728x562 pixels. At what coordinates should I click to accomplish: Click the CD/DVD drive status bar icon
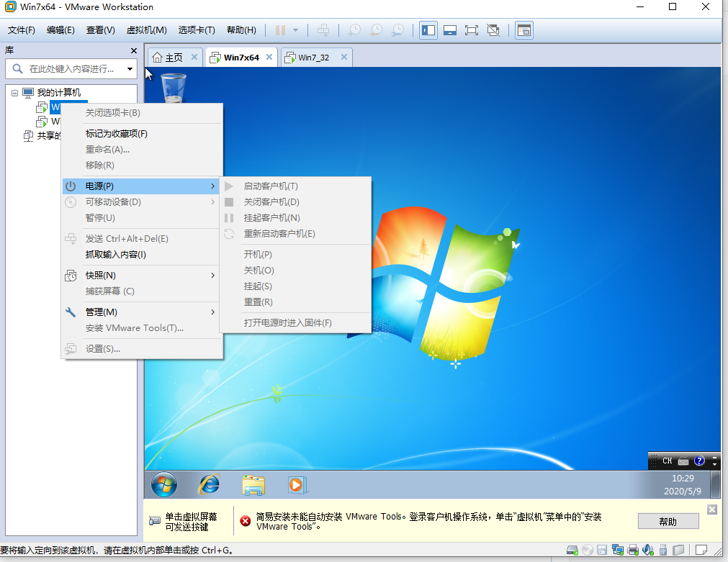[x=588, y=550]
